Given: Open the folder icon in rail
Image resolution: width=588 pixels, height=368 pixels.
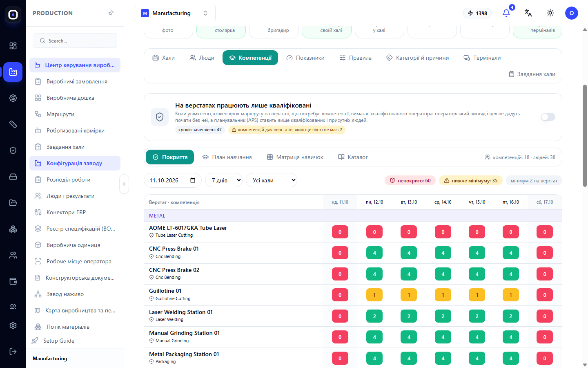Looking at the screenshot, I should (13, 203).
